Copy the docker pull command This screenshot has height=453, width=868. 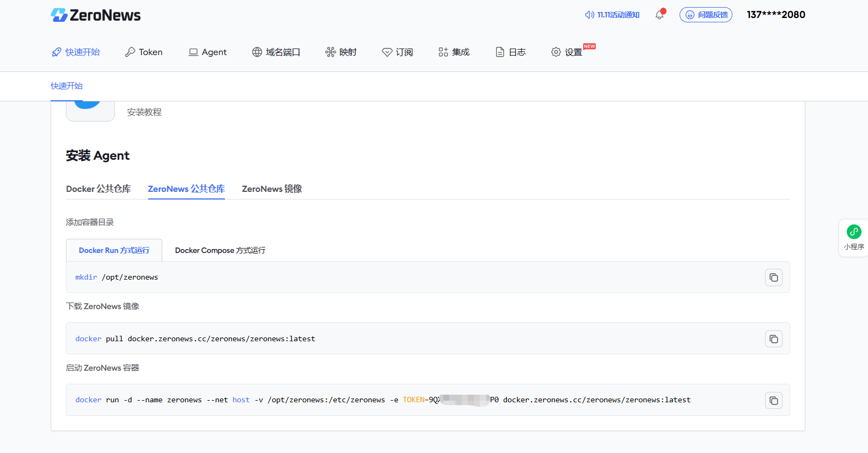coord(774,339)
